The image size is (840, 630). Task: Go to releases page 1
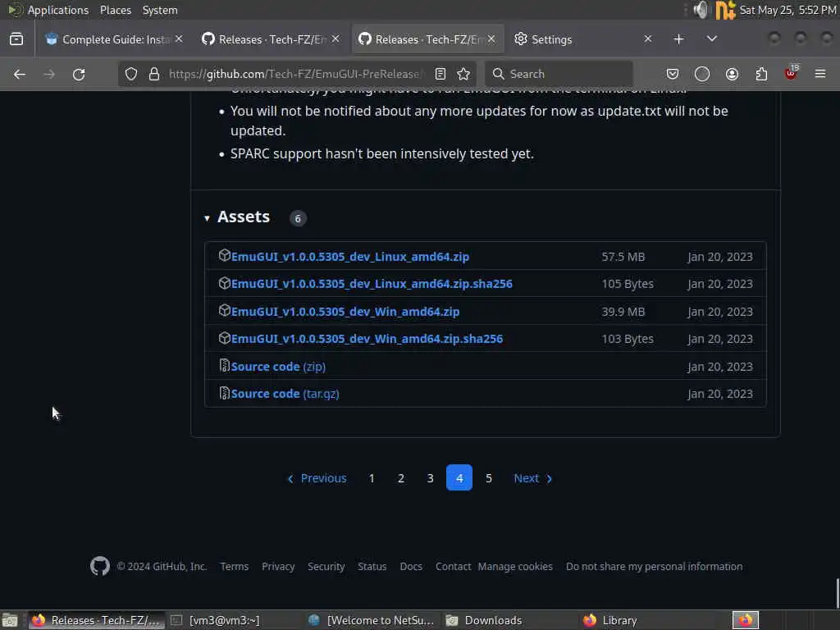pos(372,478)
